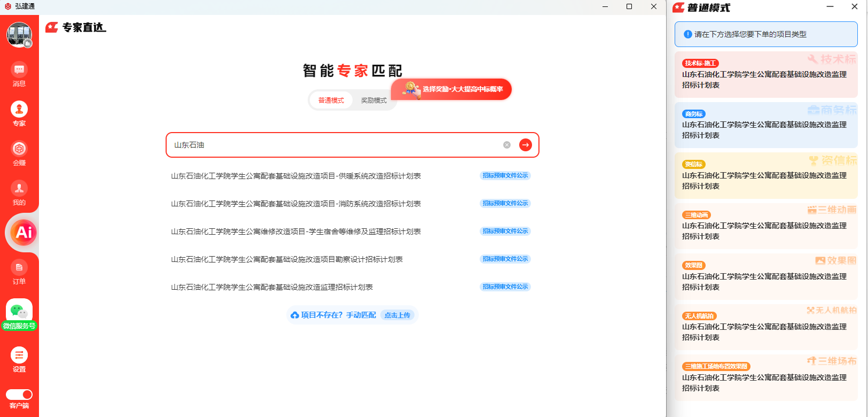Select the 勘察设计招标计划表 result
This screenshot has height=417, width=868.
click(x=287, y=259)
